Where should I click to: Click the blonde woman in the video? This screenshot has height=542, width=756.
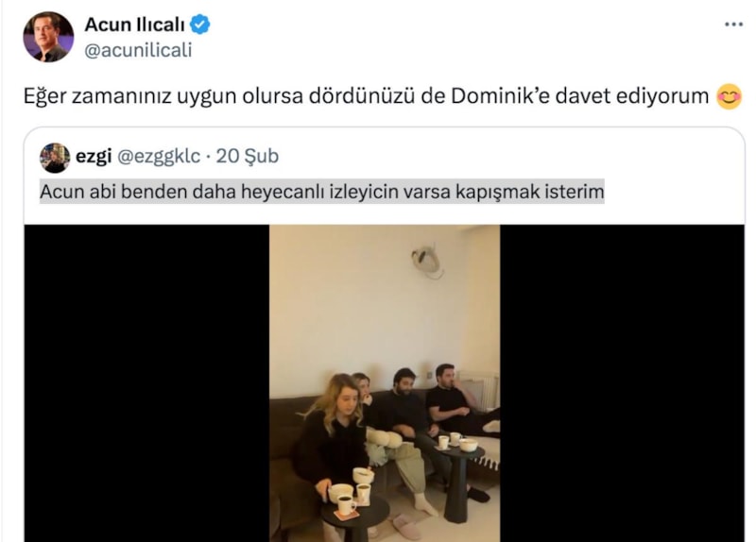click(333, 433)
